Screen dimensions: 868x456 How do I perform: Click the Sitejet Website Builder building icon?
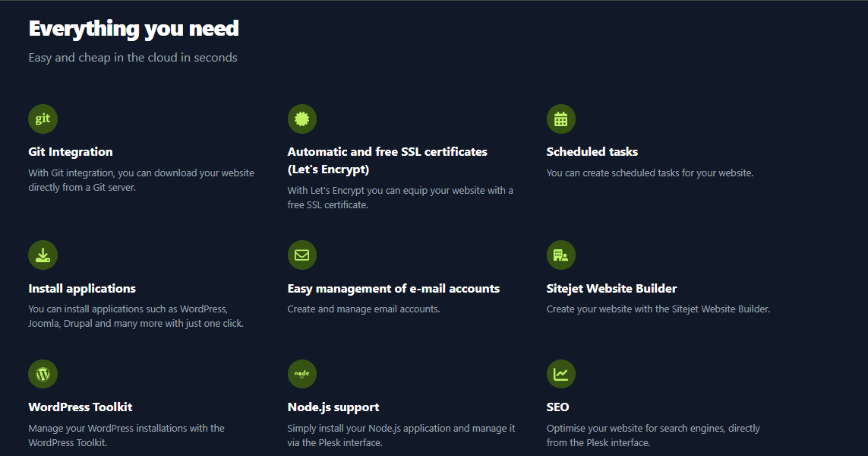click(560, 255)
